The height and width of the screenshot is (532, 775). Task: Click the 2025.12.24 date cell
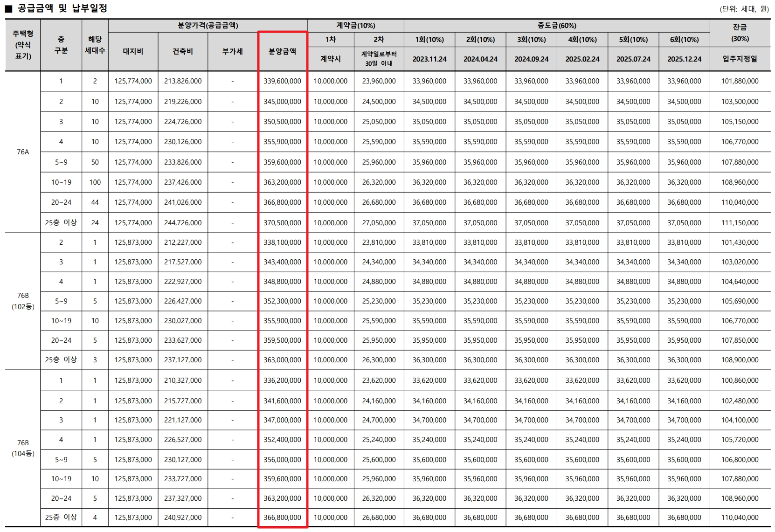684,59
